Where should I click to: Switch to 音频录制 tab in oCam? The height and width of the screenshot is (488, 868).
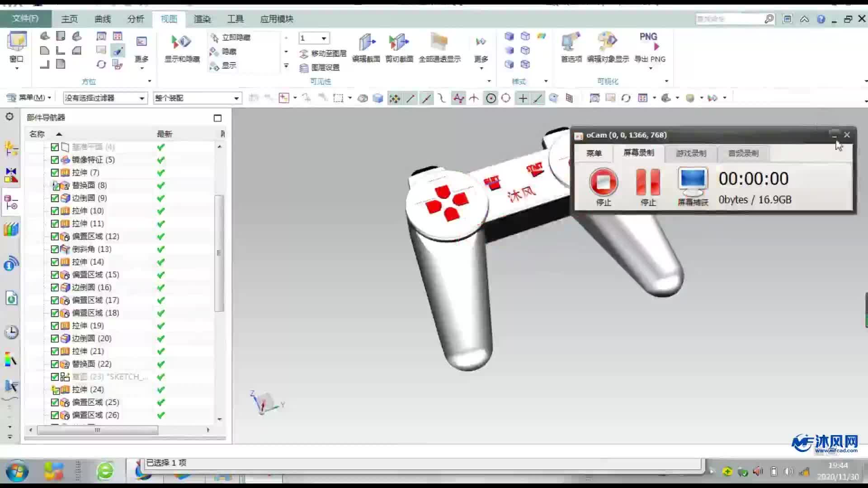(743, 153)
